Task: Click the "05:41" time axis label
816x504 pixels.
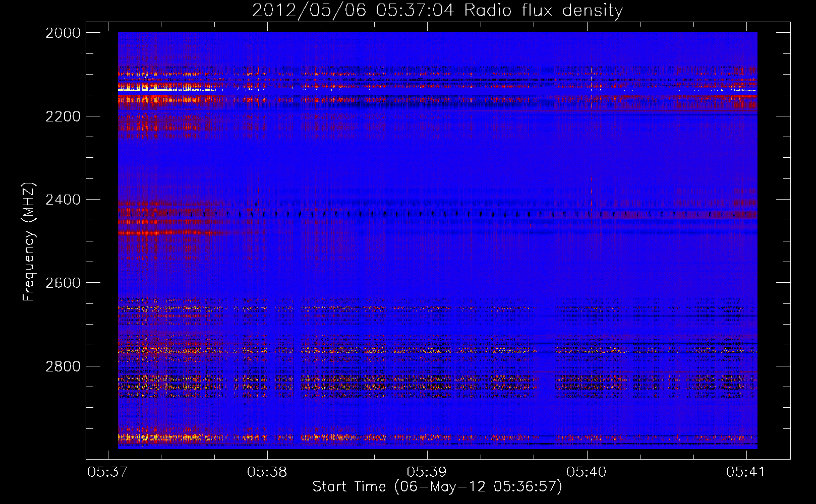Action: [746, 472]
